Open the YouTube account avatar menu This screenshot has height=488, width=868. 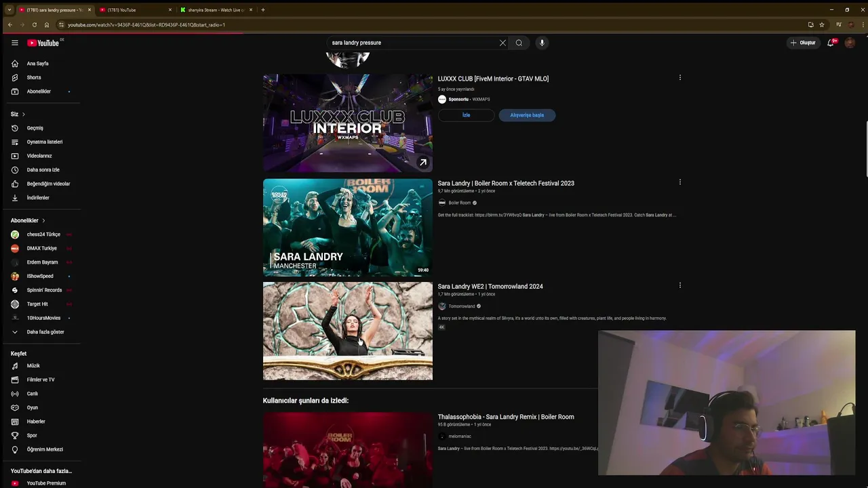pos(850,43)
